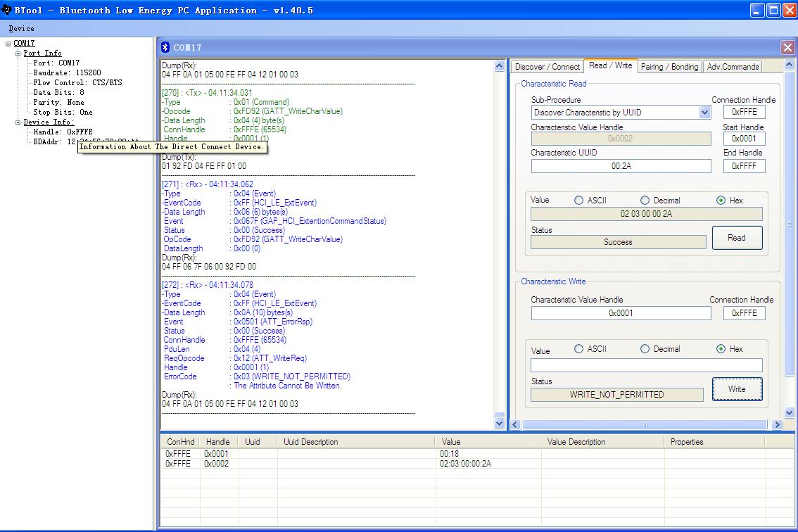Click the Success status field
Image resolution: width=798 pixels, height=532 pixels.
click(618, 242)
